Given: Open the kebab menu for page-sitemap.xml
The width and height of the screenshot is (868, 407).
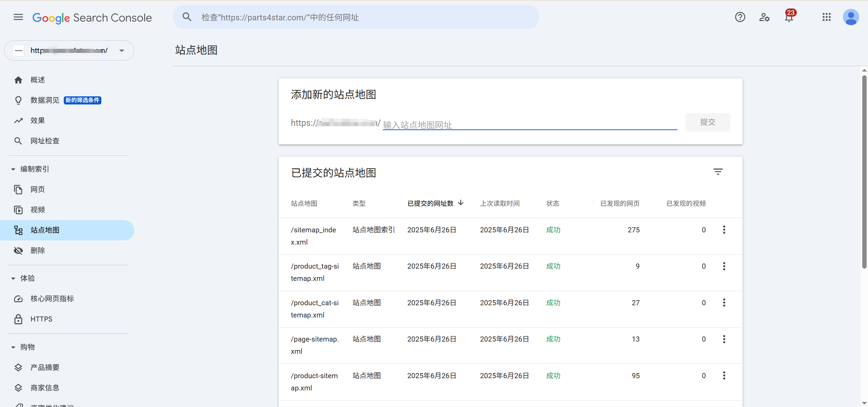Looking at the screenshot, I should click(724, 339).
